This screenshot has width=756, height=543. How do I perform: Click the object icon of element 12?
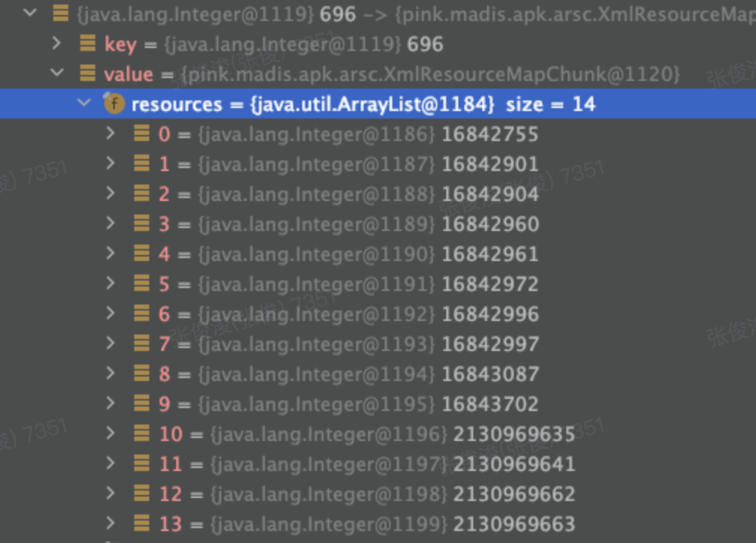141,493
